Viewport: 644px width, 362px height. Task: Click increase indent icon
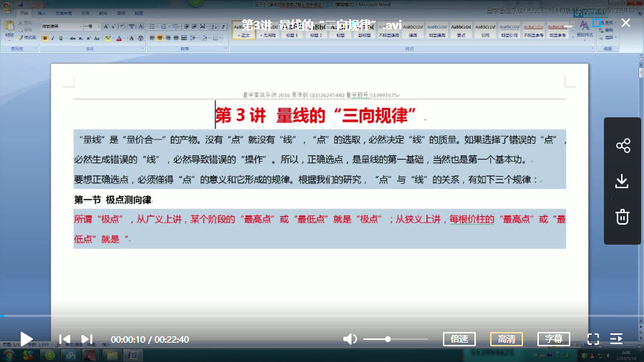[x=194, y=26]
